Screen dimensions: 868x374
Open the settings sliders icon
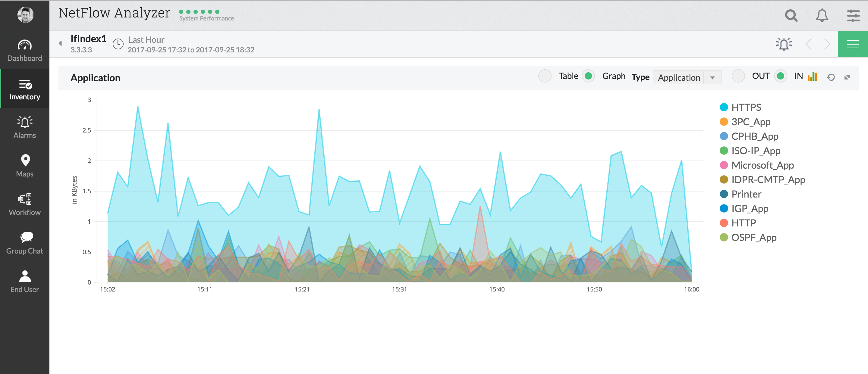(853, 16)
